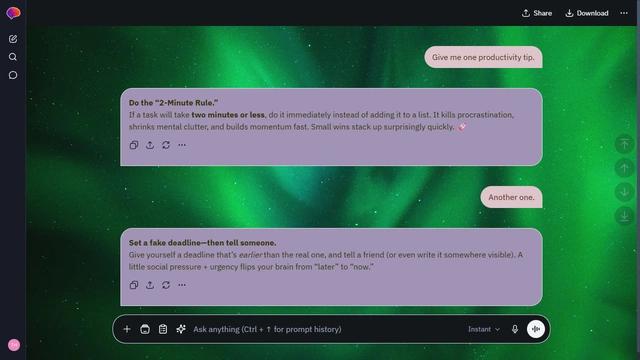The image size is (640, 360).
Task: Click the 'Another one.' user message
Action: coord(511,197)
